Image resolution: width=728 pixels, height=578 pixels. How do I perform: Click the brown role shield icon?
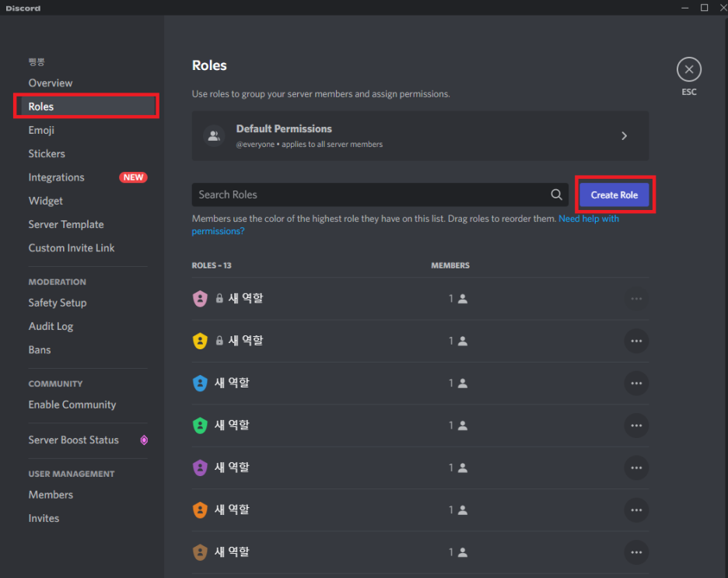[x=200, y=552]
